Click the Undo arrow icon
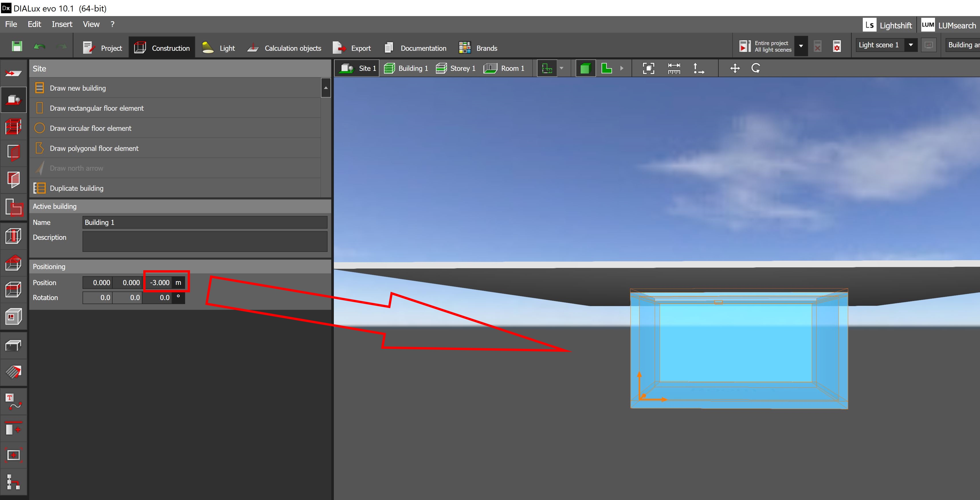 click(39, 47)
